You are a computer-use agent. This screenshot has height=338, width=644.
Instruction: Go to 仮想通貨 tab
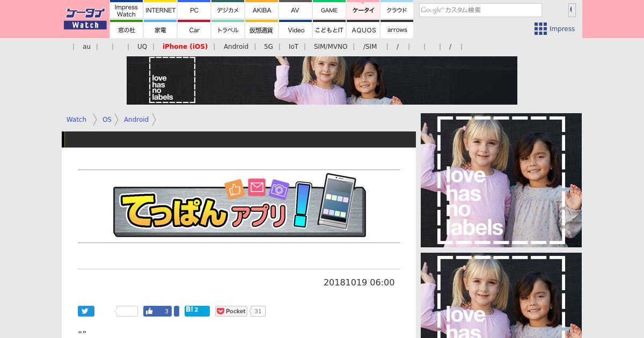[x=262, y=30]
